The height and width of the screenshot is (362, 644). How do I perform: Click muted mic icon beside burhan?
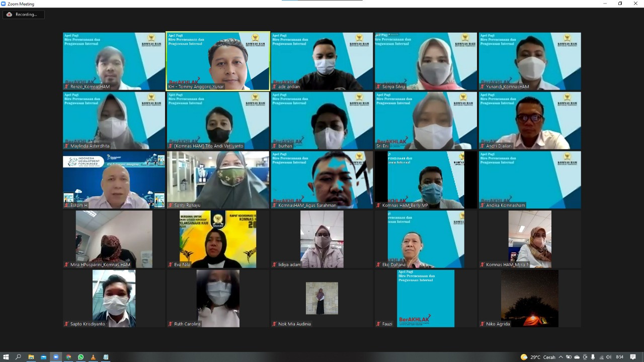tap(274, 146)
